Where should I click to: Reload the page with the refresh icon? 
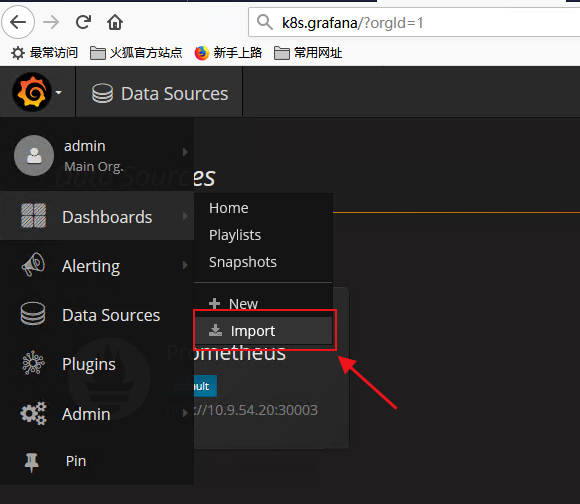pyautogui.click(x=83, y=22)
